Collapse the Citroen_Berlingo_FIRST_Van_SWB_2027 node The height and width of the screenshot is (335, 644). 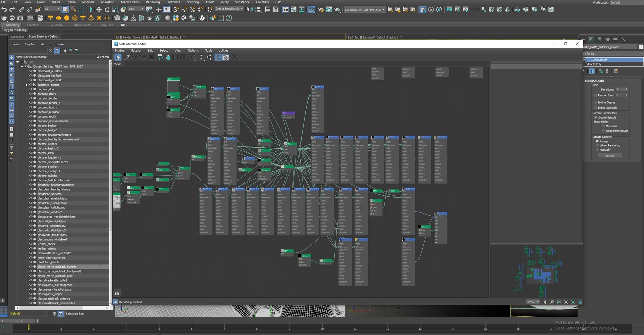click(22, 66)
